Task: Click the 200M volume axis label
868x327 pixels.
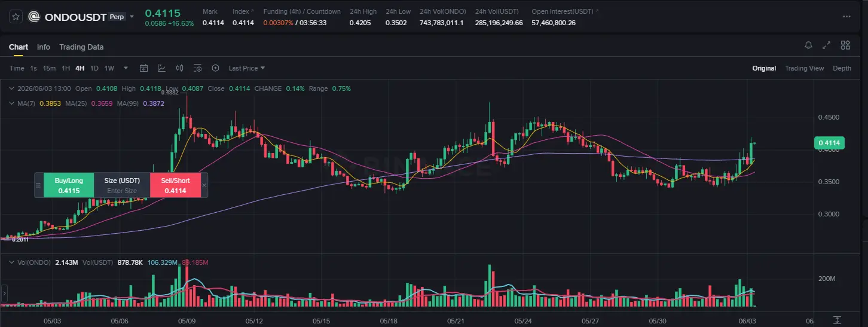Action: (x=827, y=279)
